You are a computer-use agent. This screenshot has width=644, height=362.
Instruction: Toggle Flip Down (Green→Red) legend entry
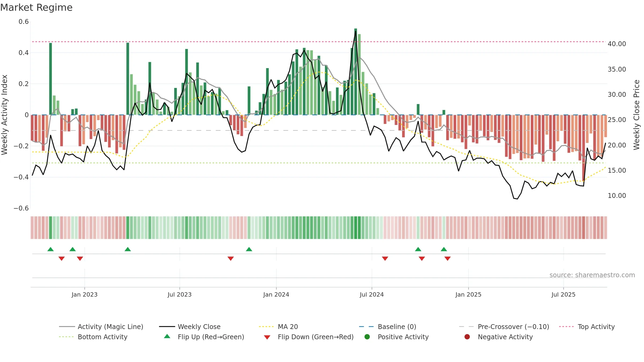[x=309, y=337]
